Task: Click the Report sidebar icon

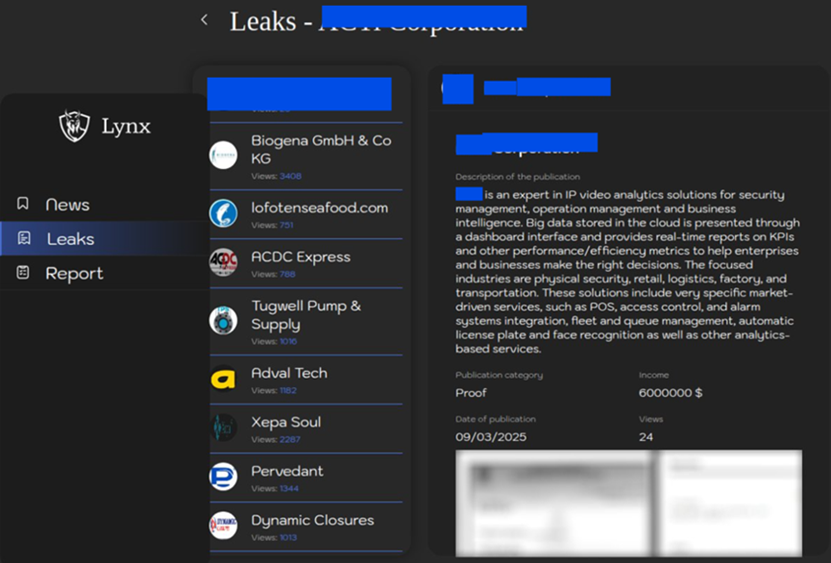Action: pos(23,273)
